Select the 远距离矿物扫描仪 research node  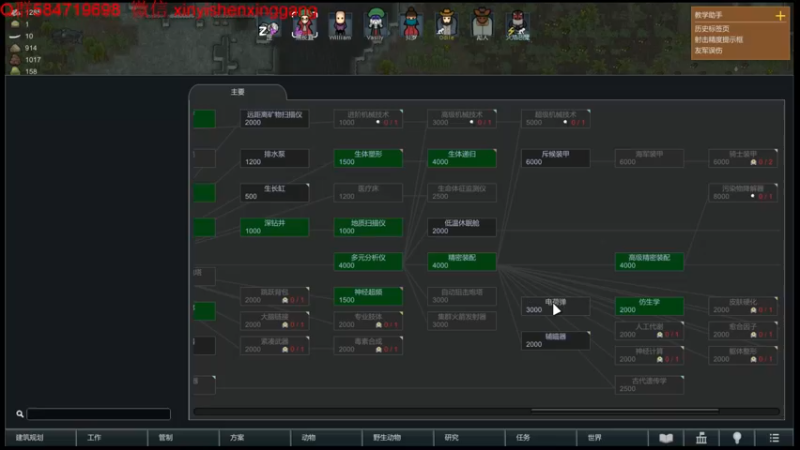[x=274, y=118]
